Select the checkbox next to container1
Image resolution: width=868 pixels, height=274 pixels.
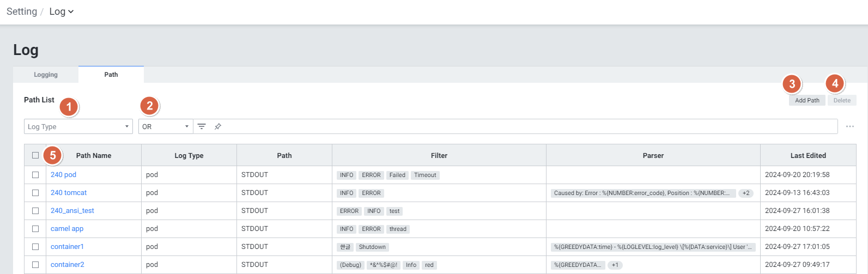(x=35, y=247)
